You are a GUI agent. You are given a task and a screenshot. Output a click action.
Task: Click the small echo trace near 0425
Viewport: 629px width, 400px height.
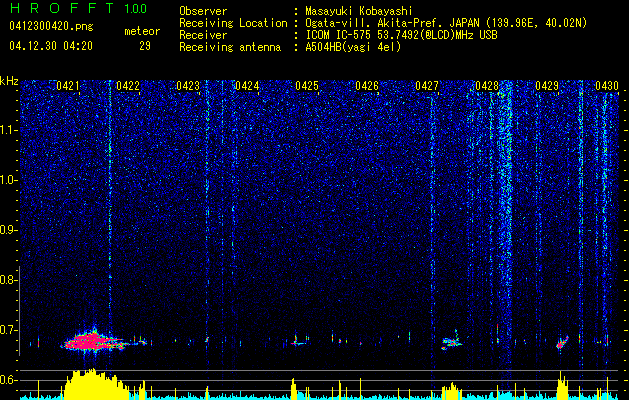coord(300,340)
